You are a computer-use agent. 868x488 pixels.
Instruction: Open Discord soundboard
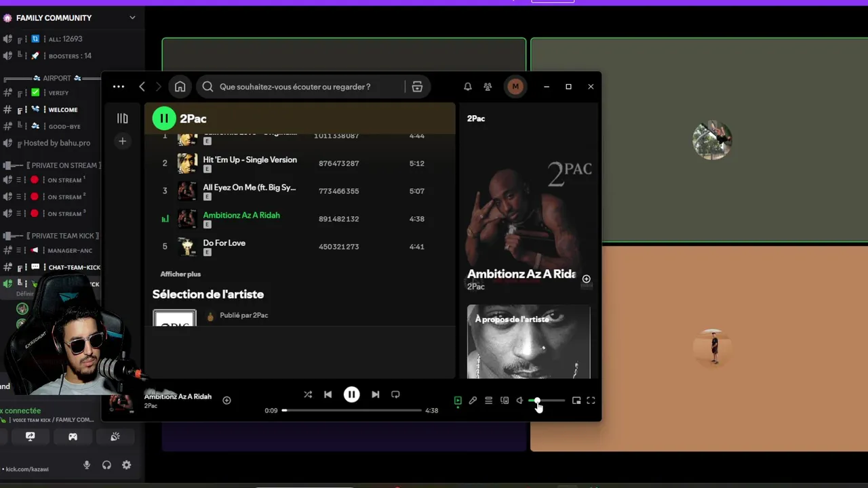115,436
